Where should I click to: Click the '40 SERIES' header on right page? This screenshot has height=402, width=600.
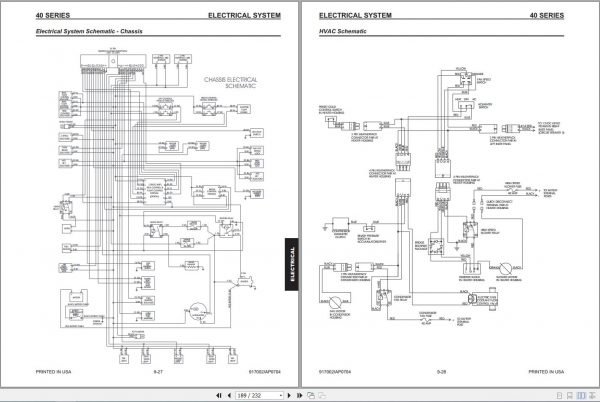coord(547,16)
